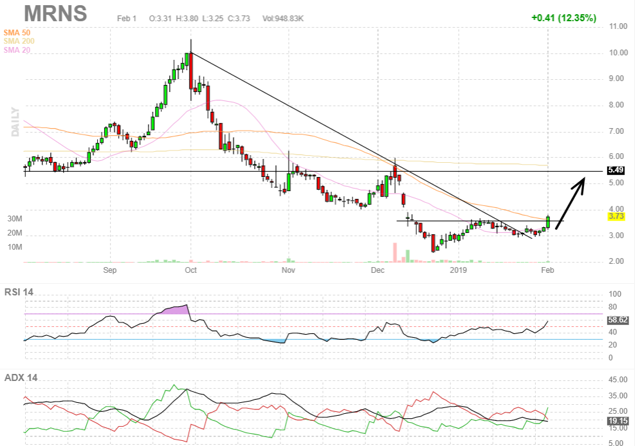Click the purple overbought RSI shaded area
640x446 pixels.
176,310
